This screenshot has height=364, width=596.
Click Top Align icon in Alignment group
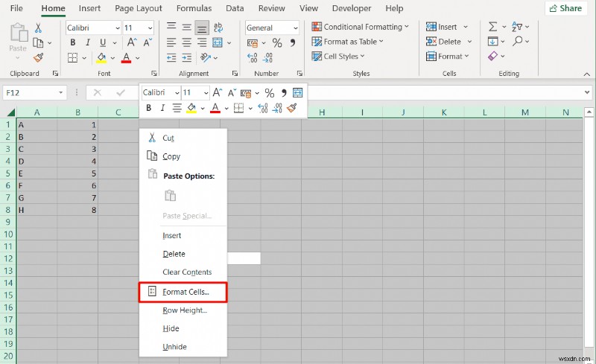(x=171, y=27)
